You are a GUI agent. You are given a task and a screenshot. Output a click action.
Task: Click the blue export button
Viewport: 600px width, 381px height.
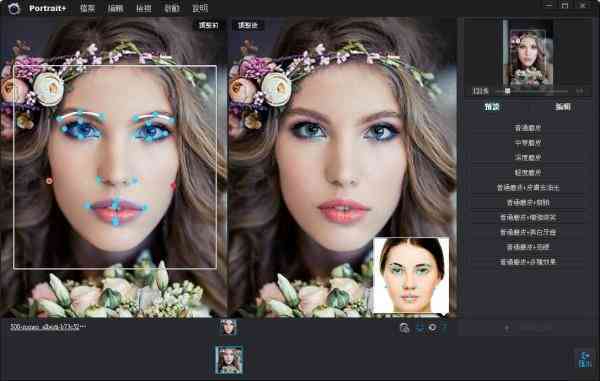point(585,359)
